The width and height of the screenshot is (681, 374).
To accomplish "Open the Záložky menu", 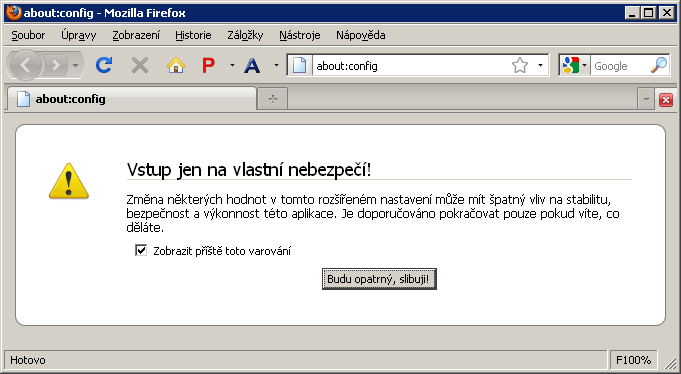I will tap(245, 35).
